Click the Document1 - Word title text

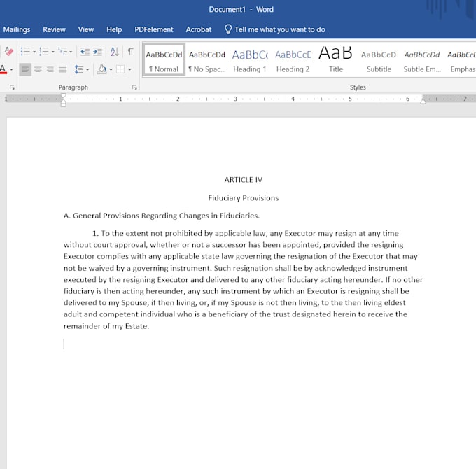pyautogui.click(x=241, y=9)
